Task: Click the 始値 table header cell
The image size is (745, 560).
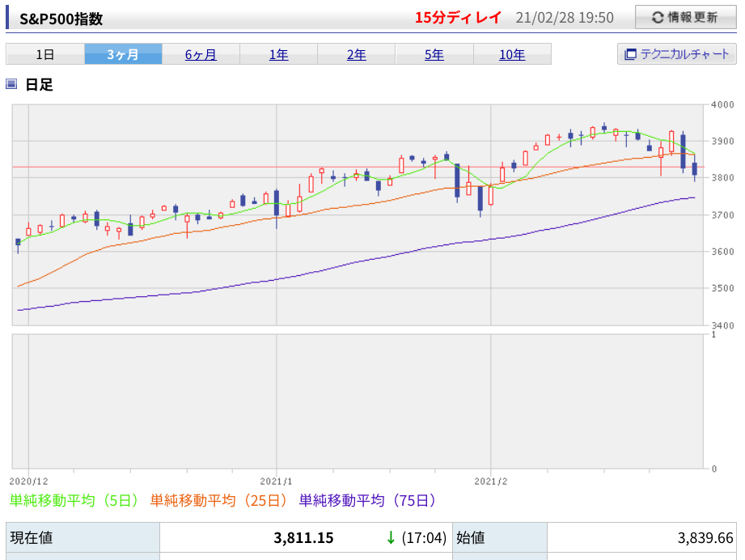Action: (x=499, y=537)
